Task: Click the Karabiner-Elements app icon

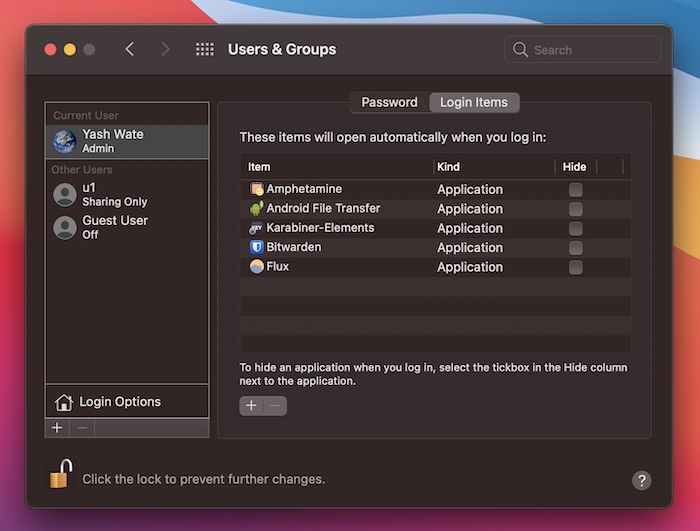Action: 257,228
